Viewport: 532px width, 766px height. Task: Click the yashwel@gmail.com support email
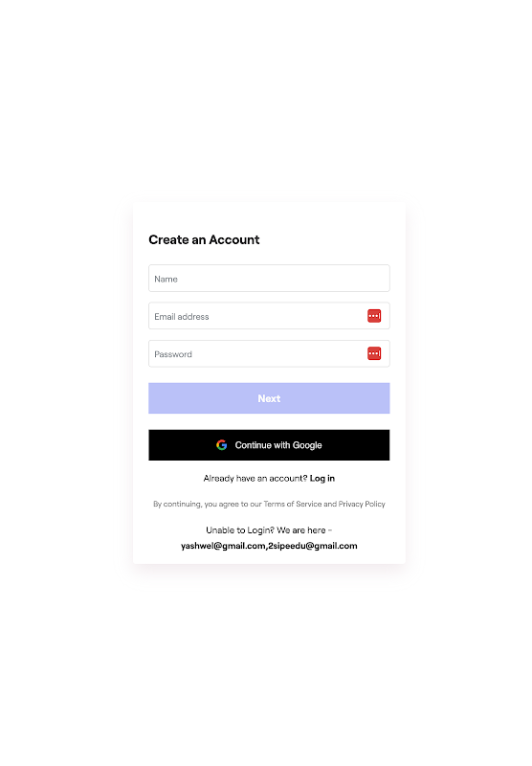click(223, 546)
